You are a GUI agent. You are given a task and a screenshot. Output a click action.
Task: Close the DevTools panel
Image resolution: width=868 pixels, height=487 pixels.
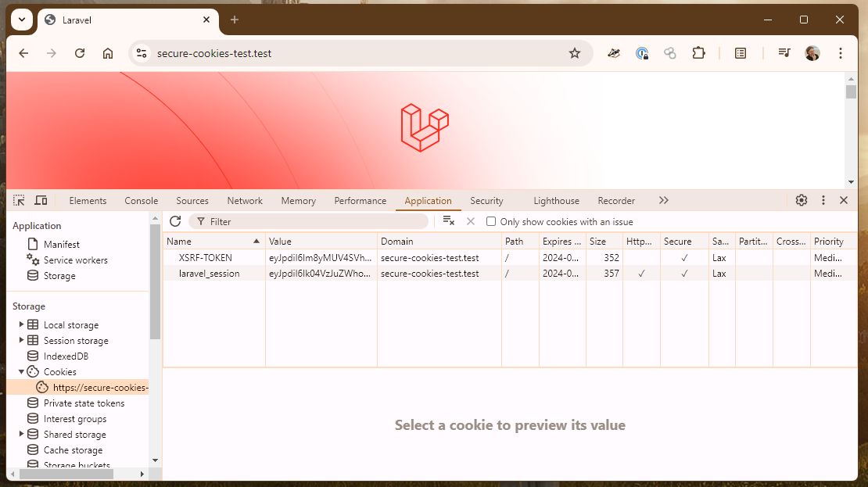coord(844,200)
